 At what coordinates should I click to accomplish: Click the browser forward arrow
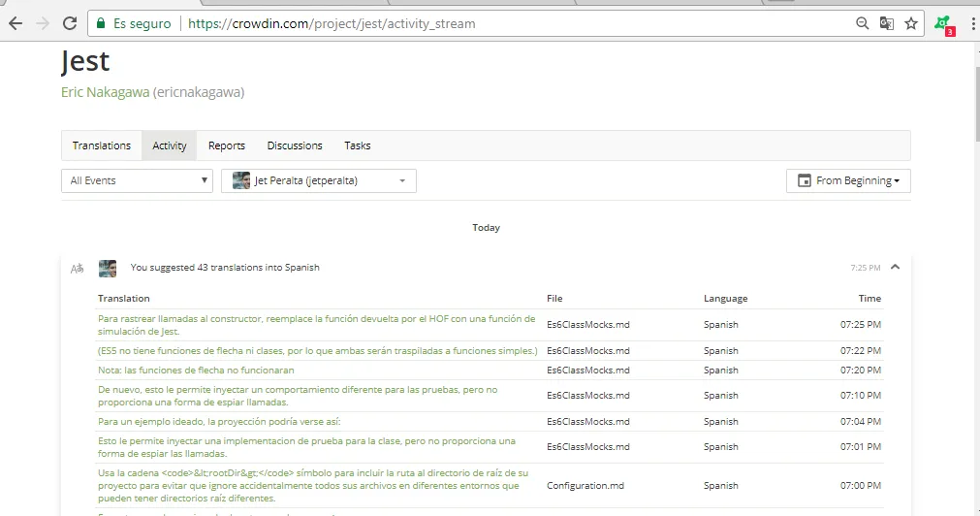click(43, 24)
